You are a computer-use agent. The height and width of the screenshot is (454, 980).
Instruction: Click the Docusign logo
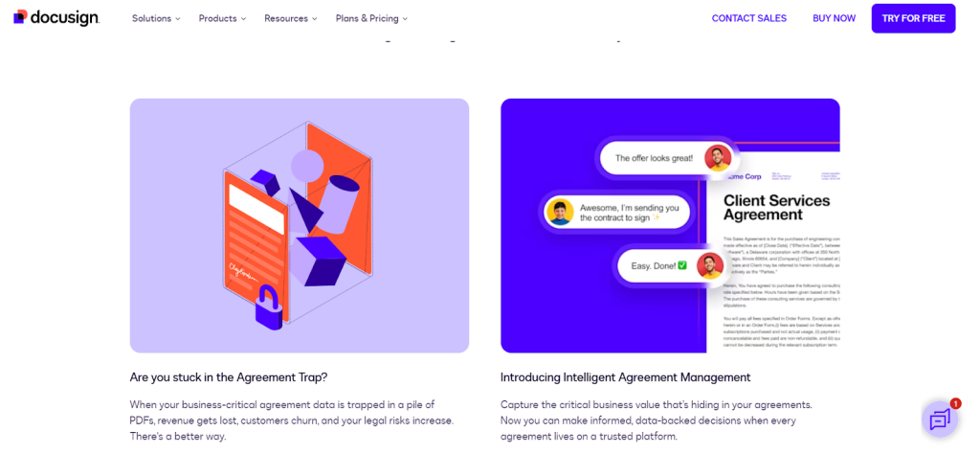tap(56, 18)
